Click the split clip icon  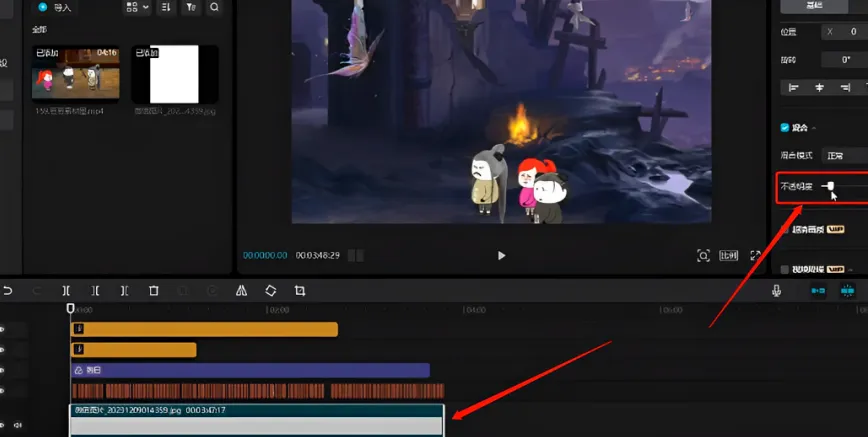[x=66, y=291]
